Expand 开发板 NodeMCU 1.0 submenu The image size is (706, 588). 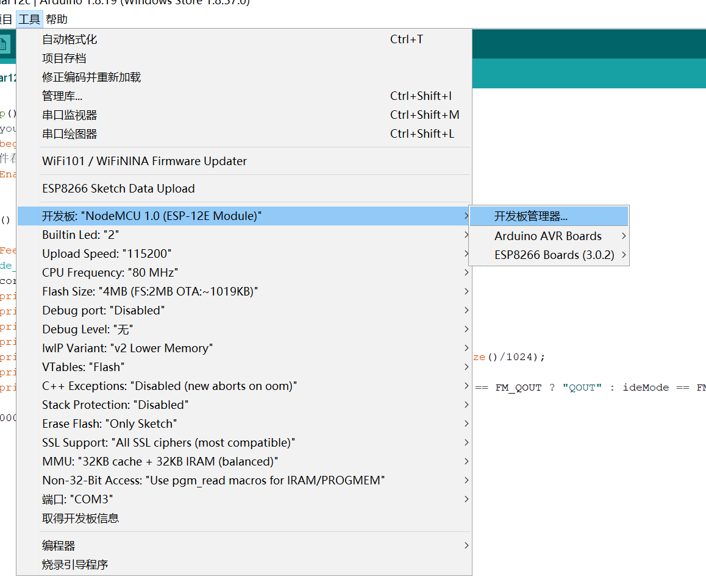(244, 216)
